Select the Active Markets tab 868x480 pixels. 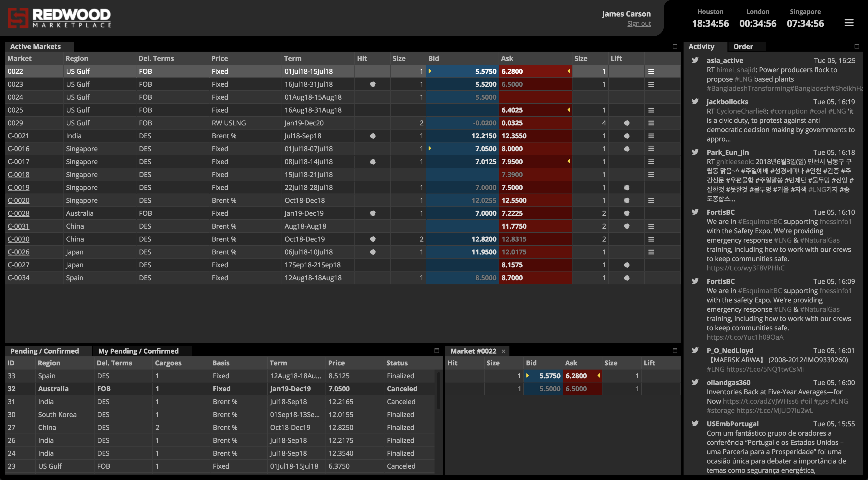35,46
